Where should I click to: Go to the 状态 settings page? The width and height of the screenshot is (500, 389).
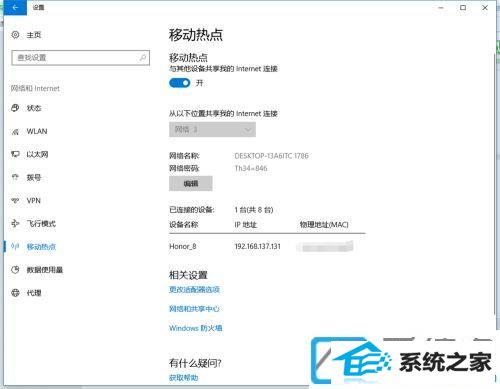(x=34, y=108)
